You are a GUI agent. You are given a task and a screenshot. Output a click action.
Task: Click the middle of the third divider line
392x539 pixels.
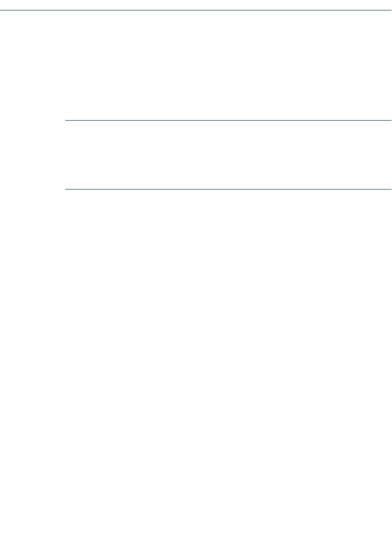click(228, 189)
